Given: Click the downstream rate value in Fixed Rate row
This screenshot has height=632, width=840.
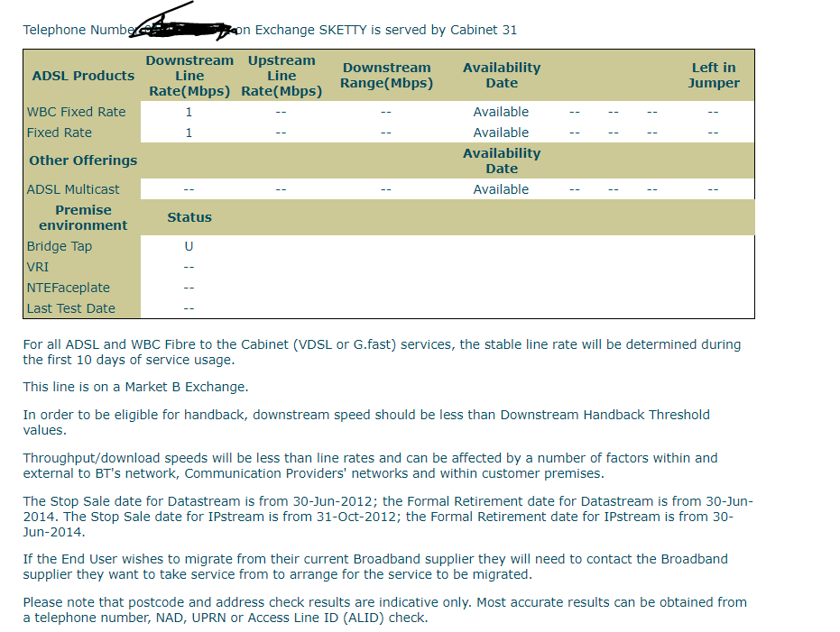Looking at the screenshot, I should pyautogui.click(x=189, y=133).
